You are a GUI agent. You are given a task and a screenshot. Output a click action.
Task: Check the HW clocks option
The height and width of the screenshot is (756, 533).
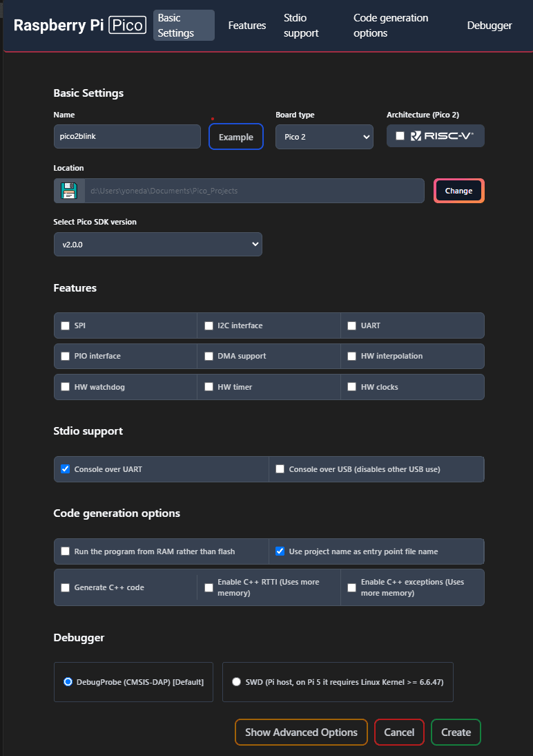(352, 387)
